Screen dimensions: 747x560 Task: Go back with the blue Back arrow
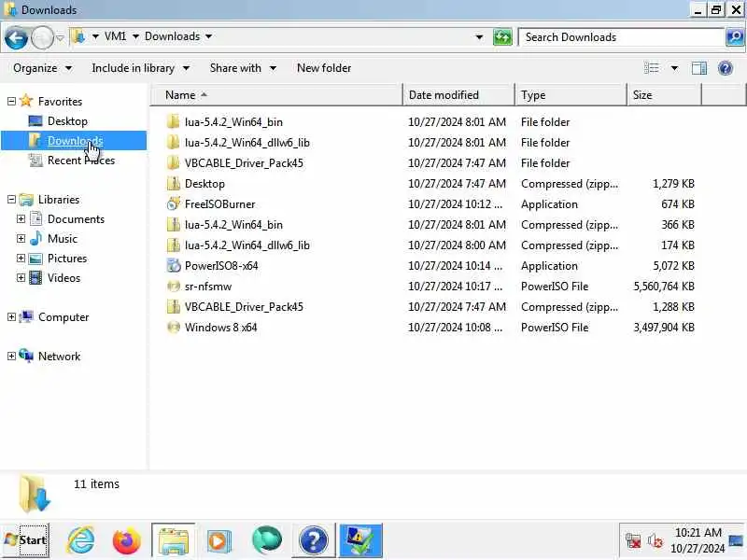16,37
